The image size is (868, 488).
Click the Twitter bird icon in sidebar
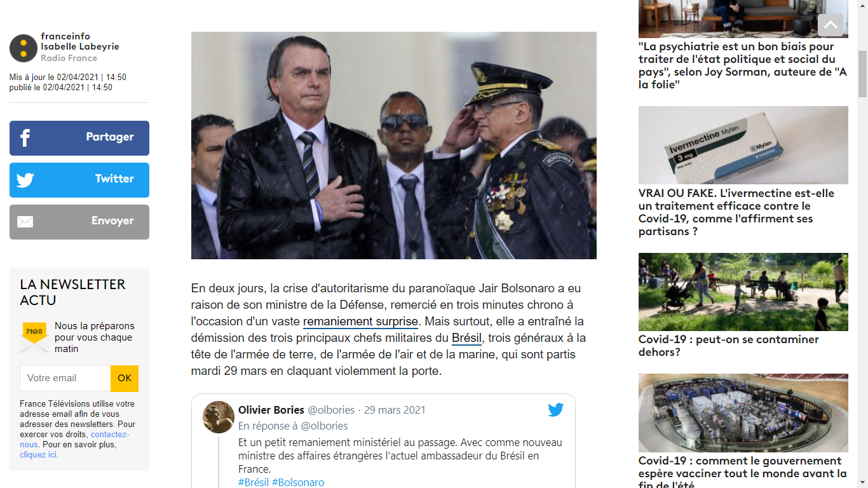point(25,180)
